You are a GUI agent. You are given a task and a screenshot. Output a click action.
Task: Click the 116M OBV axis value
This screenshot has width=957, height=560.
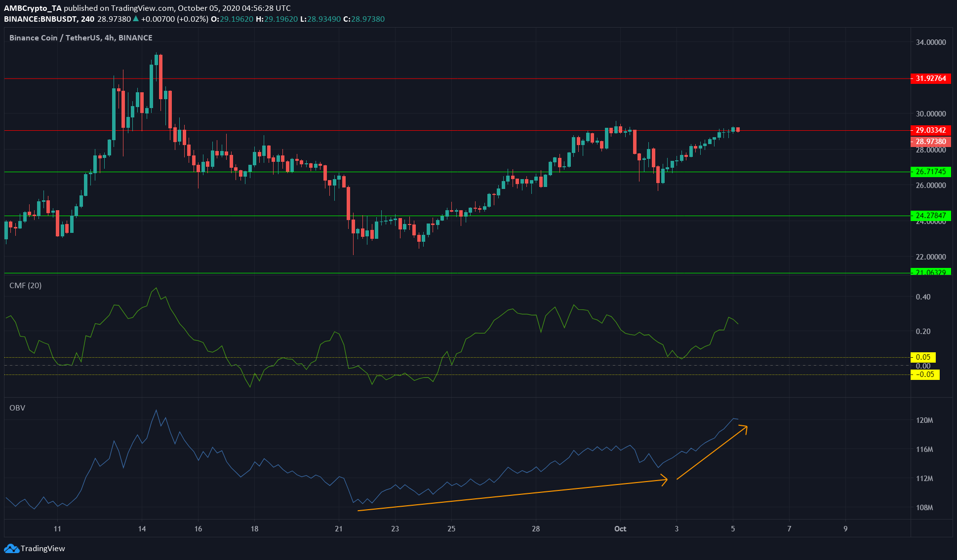[x=924, y=449]
